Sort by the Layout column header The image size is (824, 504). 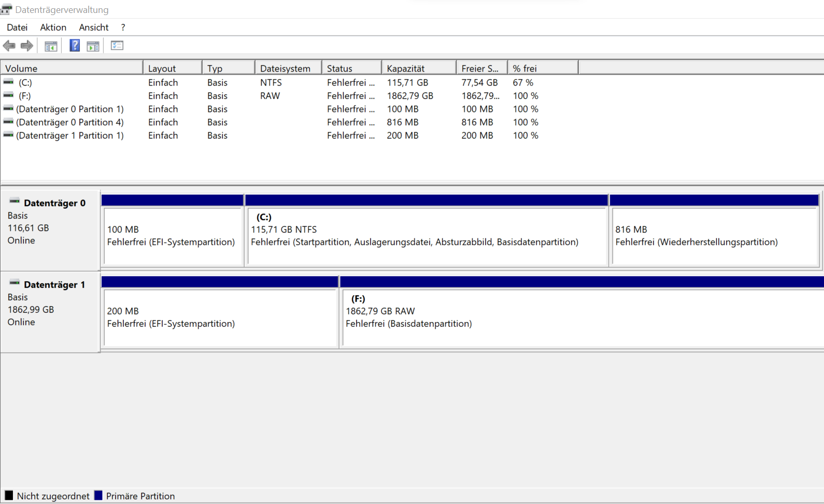point(173,68)
